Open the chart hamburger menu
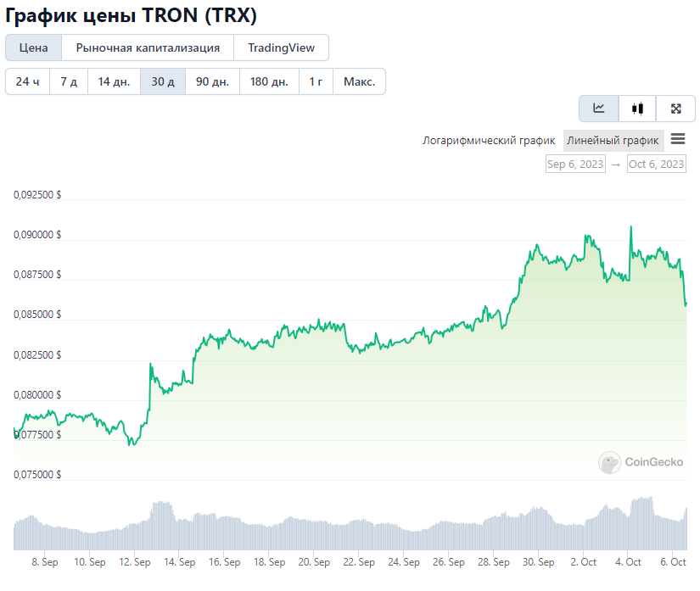 [678, 139]
